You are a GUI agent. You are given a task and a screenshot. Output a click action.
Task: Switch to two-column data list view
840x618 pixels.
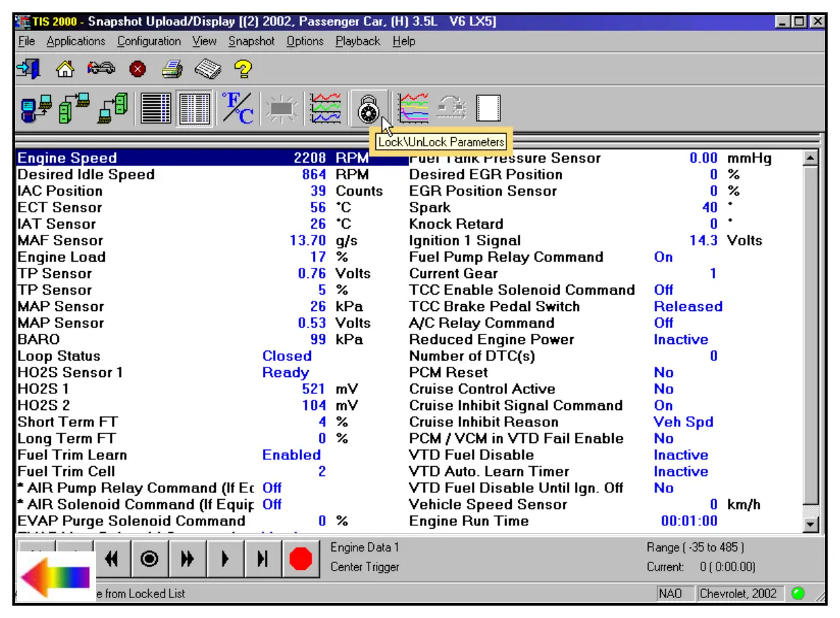(195, 108)
